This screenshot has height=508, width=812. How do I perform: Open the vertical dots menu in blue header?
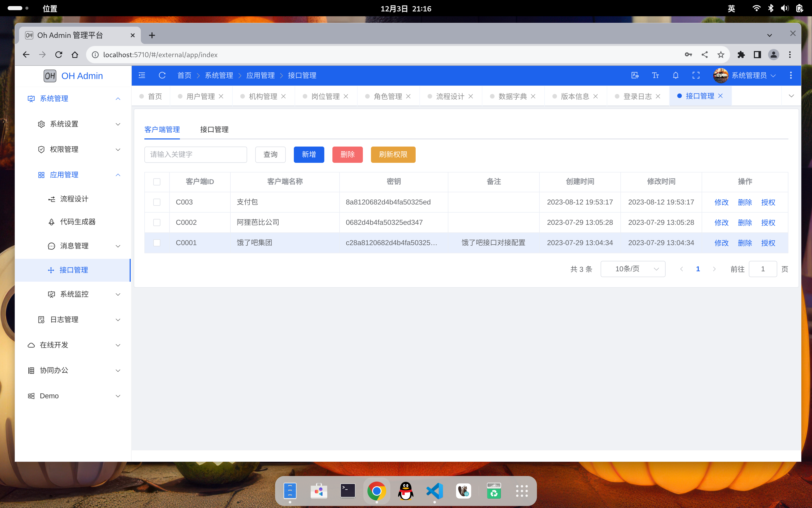[x=791, y=75]
